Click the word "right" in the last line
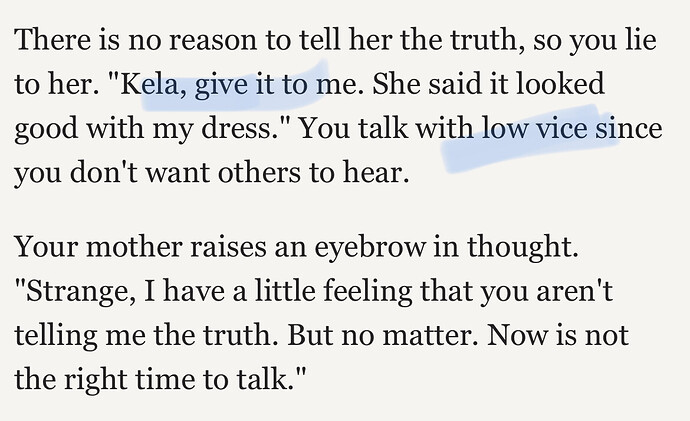This screenshot has height=421, width=690. [95, 381]
